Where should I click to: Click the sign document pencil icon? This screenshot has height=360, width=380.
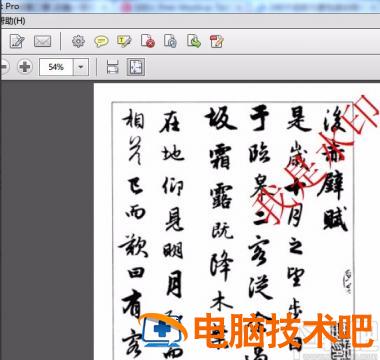click(217, 41)
